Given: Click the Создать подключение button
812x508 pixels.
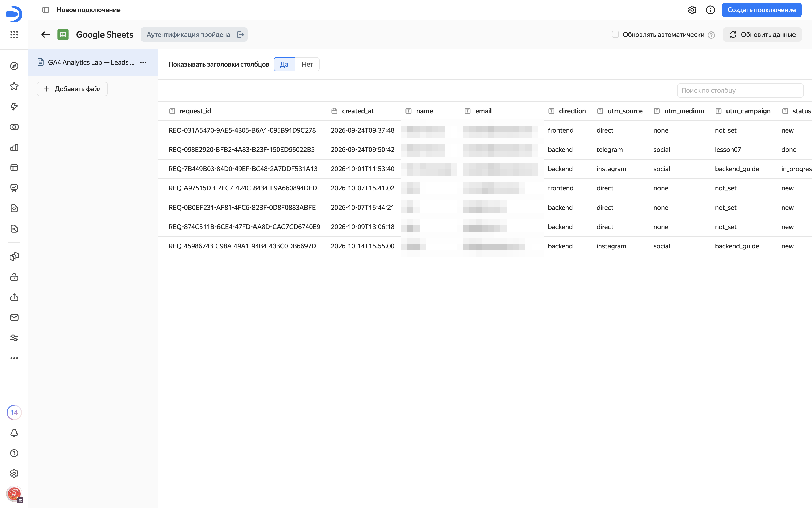Looking at the screenshot, I should pos(761,10).
